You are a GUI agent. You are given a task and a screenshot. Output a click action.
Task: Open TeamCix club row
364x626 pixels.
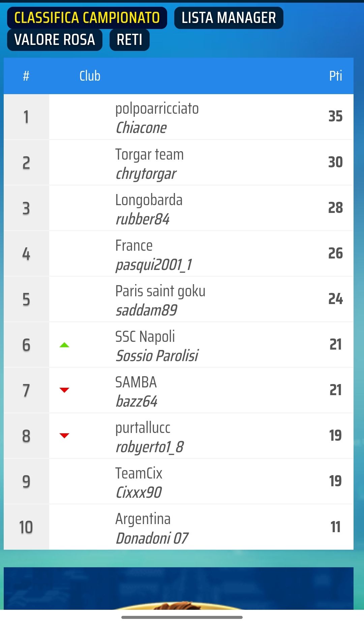click(x=179, y=482)
